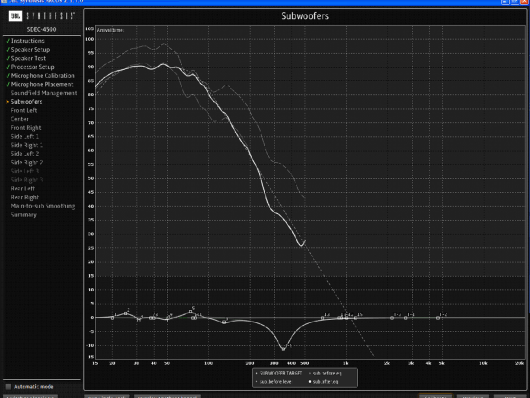Toggle the SUBWOOFER TARGET legend entry
Viewport: 530px width, 398px height.
pyautogui.click(x=279, y=373)
